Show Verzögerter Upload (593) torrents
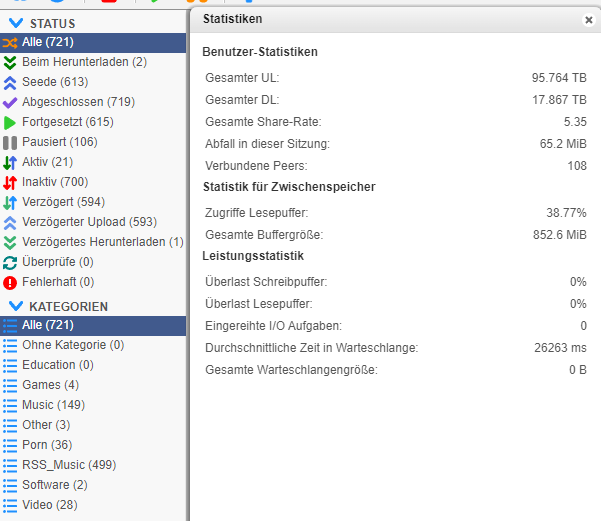This screenshot has width=601, height=521. [x=89, y=222]
